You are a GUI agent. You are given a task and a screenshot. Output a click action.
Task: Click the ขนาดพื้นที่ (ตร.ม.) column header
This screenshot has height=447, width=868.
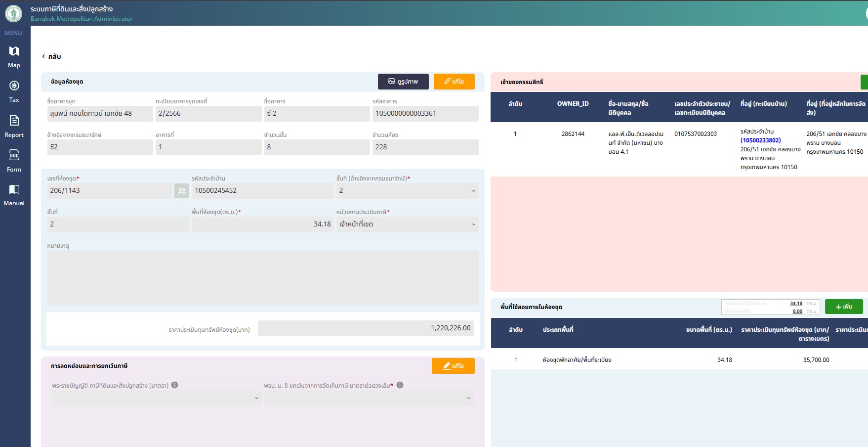tap(709, 330)
